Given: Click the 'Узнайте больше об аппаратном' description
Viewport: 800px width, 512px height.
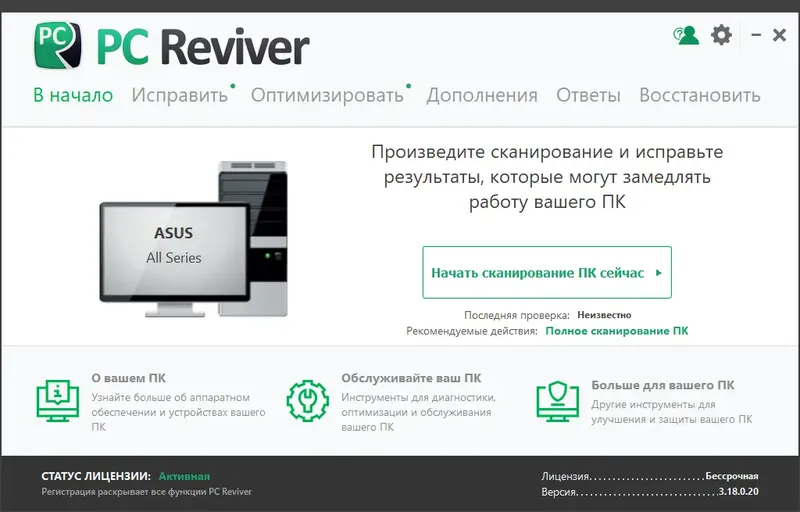Looking at the screenshot, I should [179, 412].
